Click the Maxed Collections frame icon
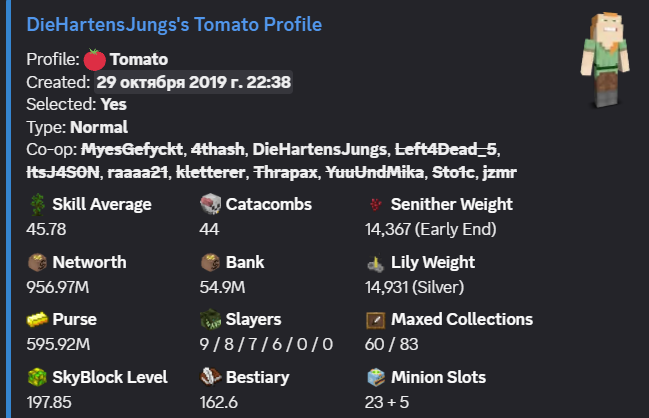The image size is (649, 418). [x=376, y=320]
